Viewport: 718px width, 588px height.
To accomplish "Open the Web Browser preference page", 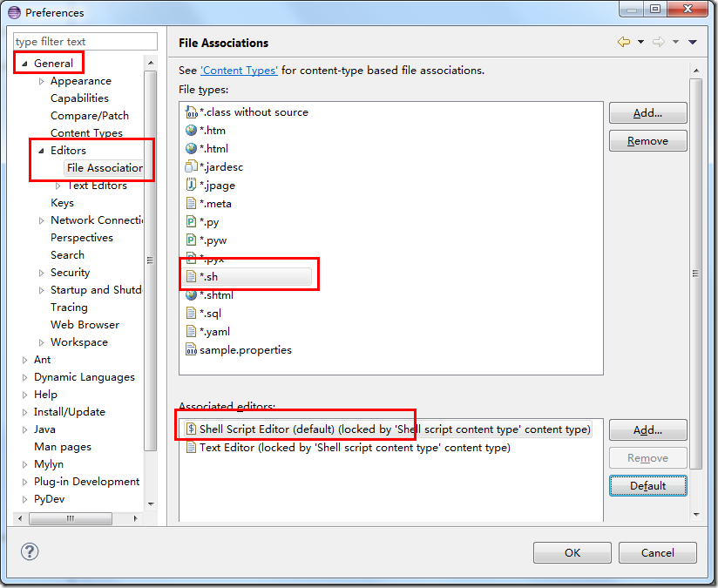I will pos(85,325).
